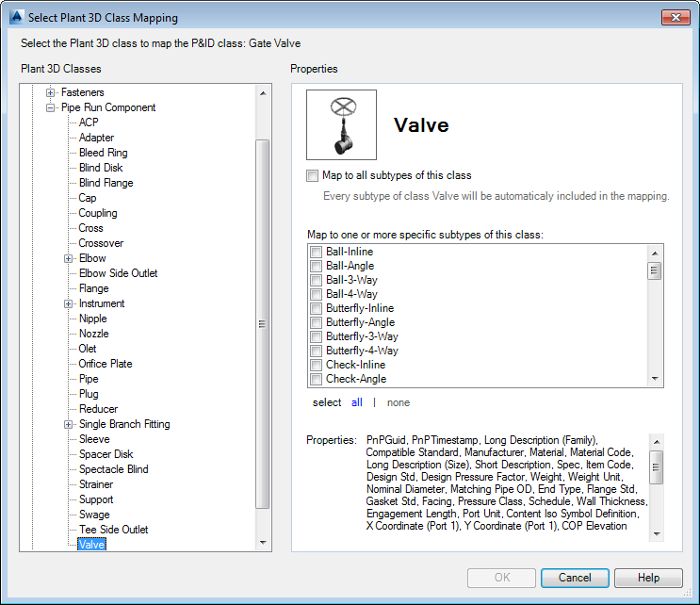Click down arrow of subtypes list scrollbar
The image size is (700, 605).
click(x=655, y=378)
